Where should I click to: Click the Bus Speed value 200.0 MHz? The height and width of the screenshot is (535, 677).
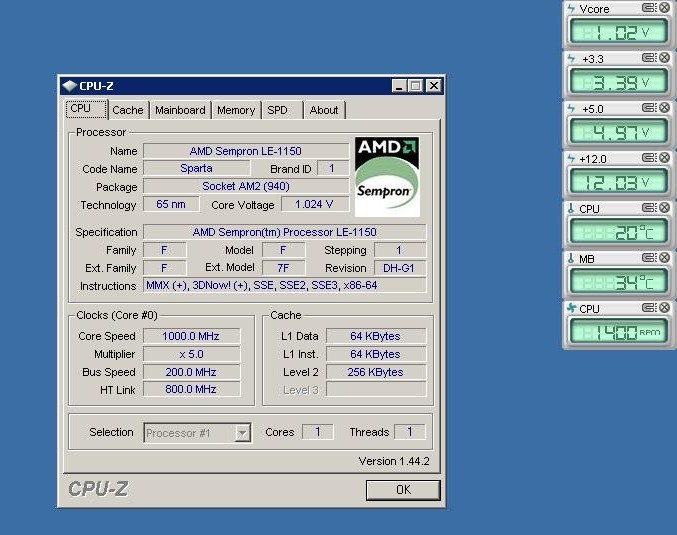click(191, 372)
